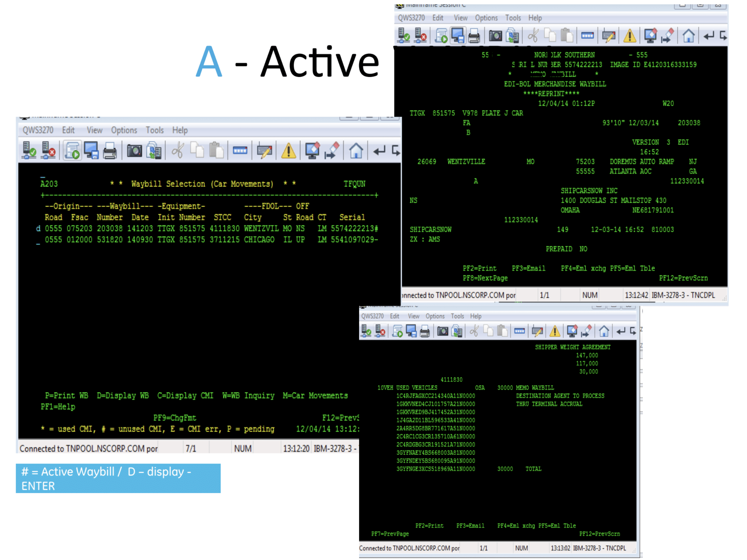The height and width of the screenshot is (560, 747).
Task: Click file transfer icon in bottom-right window
Action: tap(456, 331)
